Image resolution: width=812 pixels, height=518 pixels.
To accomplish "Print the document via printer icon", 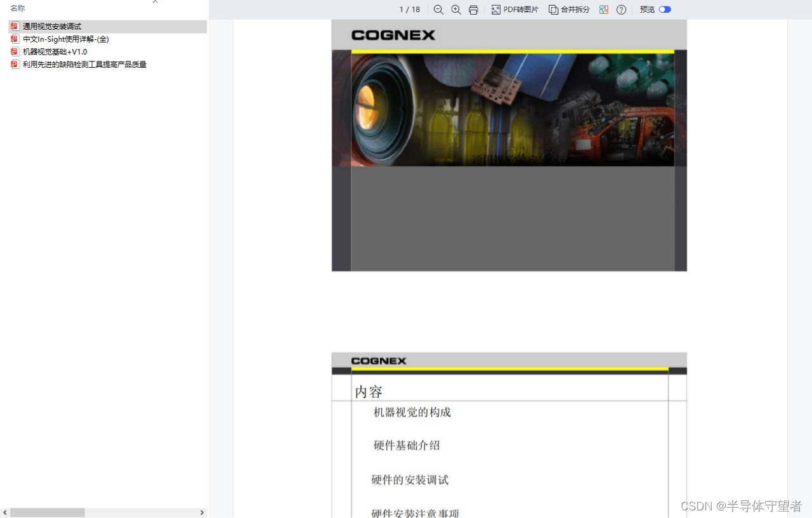I will click(473, 10).
